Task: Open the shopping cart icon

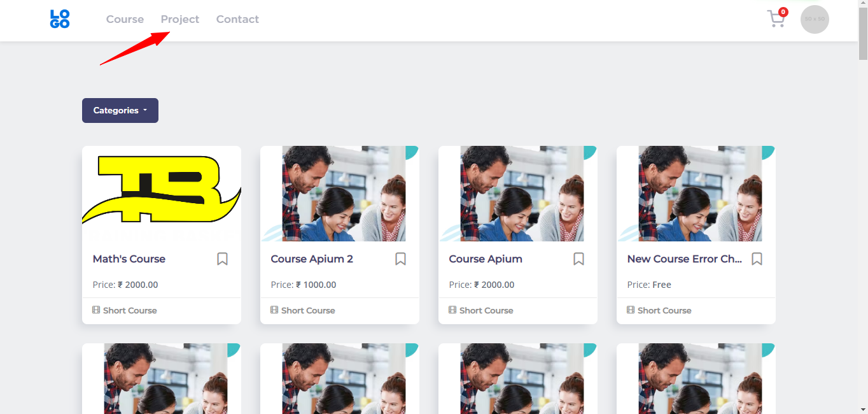Action: [776, 19]
